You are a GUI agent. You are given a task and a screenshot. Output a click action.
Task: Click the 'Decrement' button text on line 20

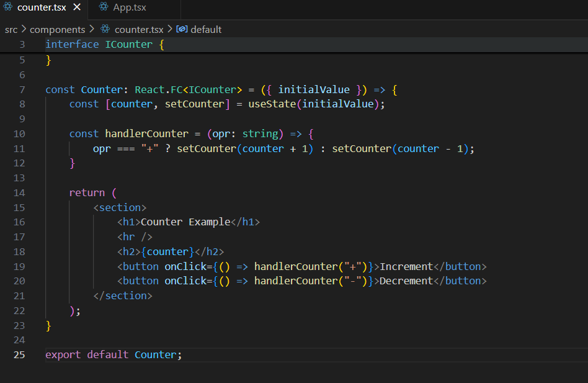pos(406,281)
